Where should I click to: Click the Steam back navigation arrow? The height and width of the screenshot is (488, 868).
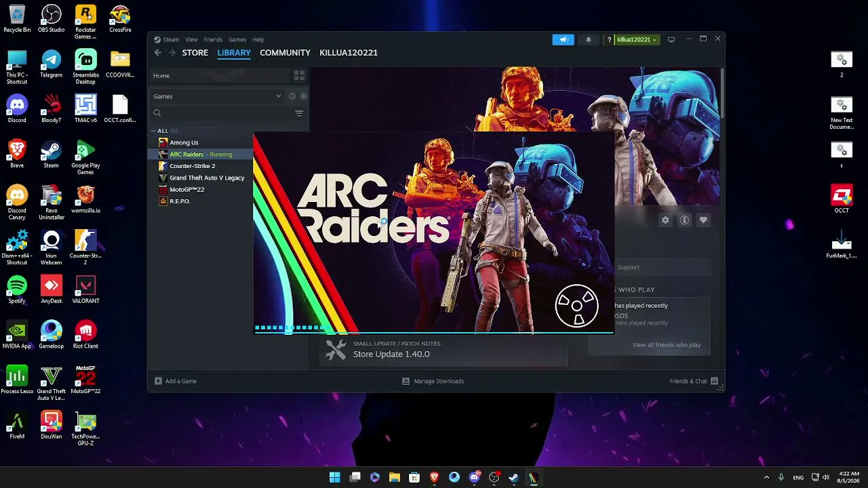click(x=158, y=52)
